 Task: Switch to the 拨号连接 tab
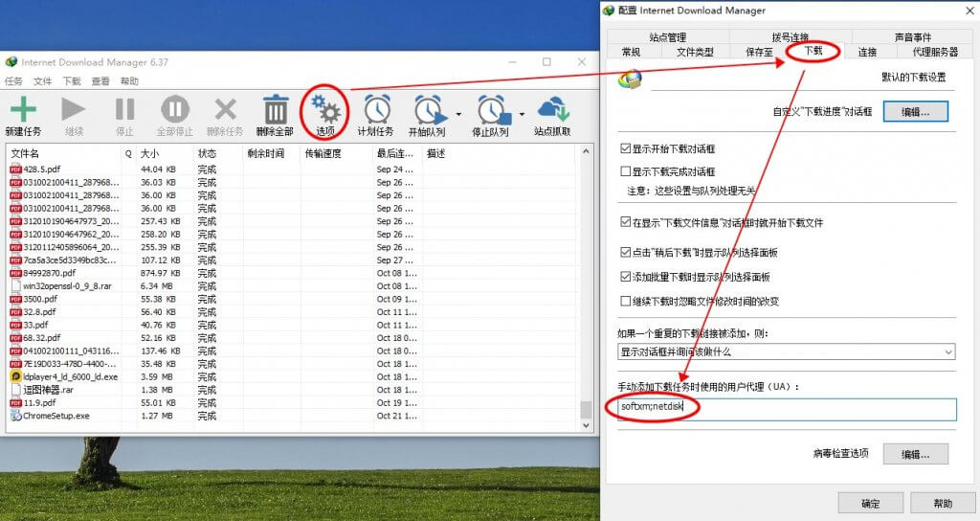[x=790, y=37]
